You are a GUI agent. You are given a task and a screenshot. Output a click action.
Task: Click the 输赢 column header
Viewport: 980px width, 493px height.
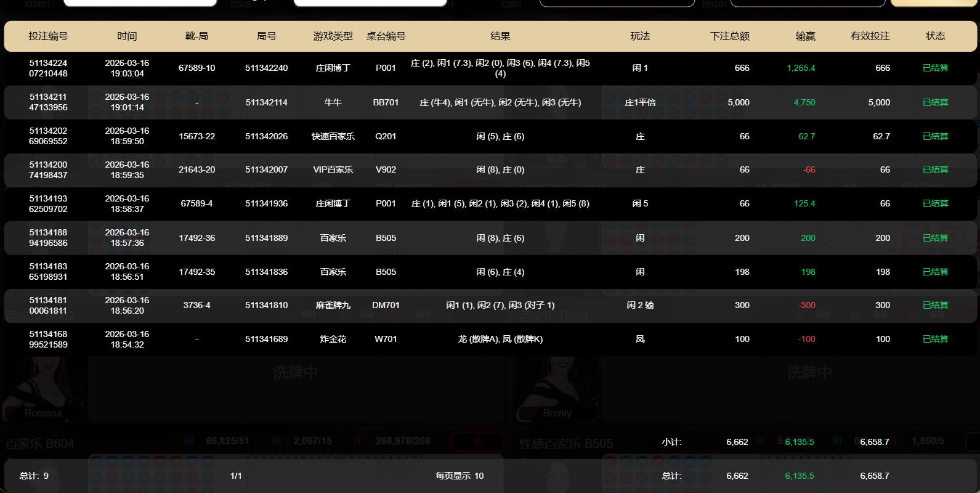tap(805, 36)
